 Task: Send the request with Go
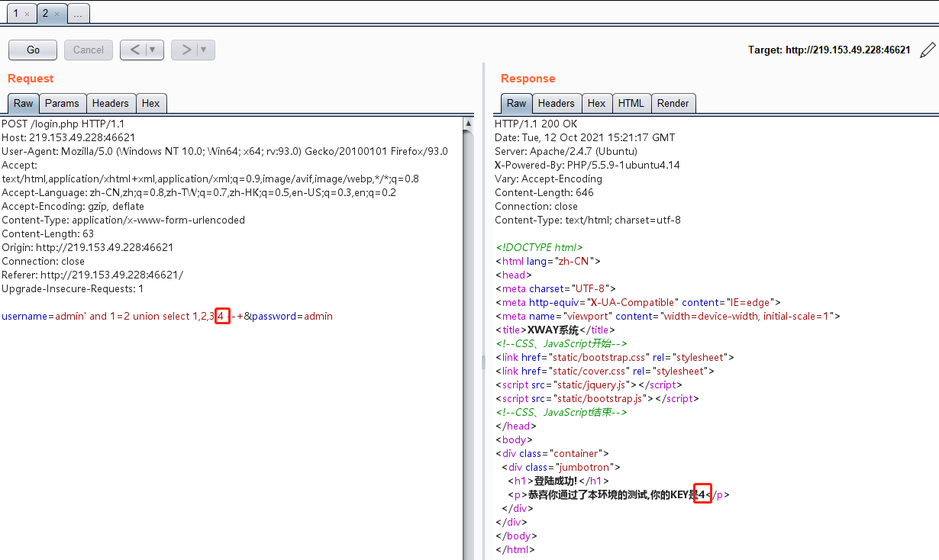[33, 50]
